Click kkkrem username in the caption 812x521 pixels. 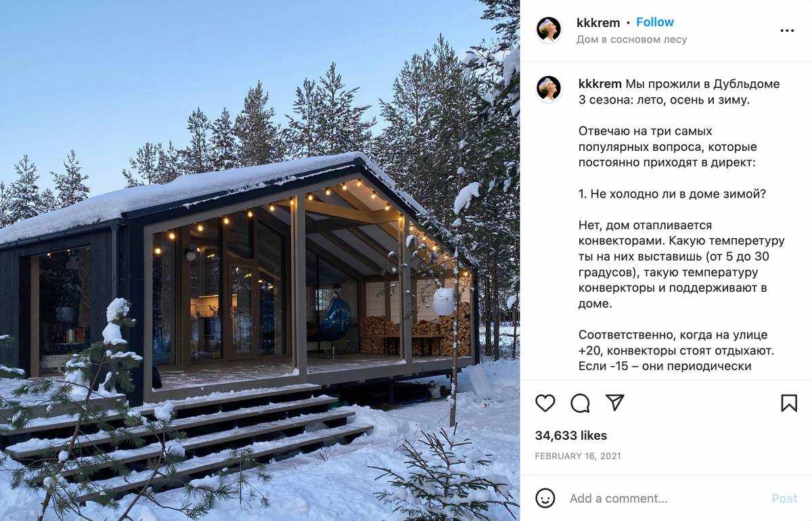coord(600,84)
